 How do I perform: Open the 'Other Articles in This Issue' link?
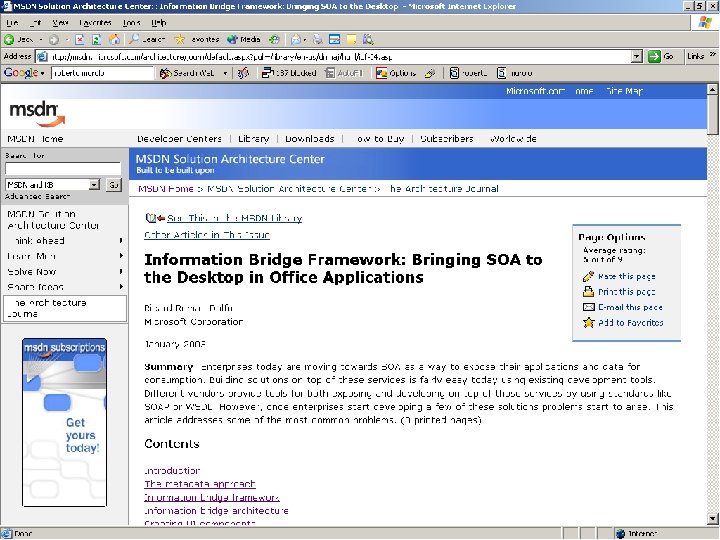click(207, 235)
